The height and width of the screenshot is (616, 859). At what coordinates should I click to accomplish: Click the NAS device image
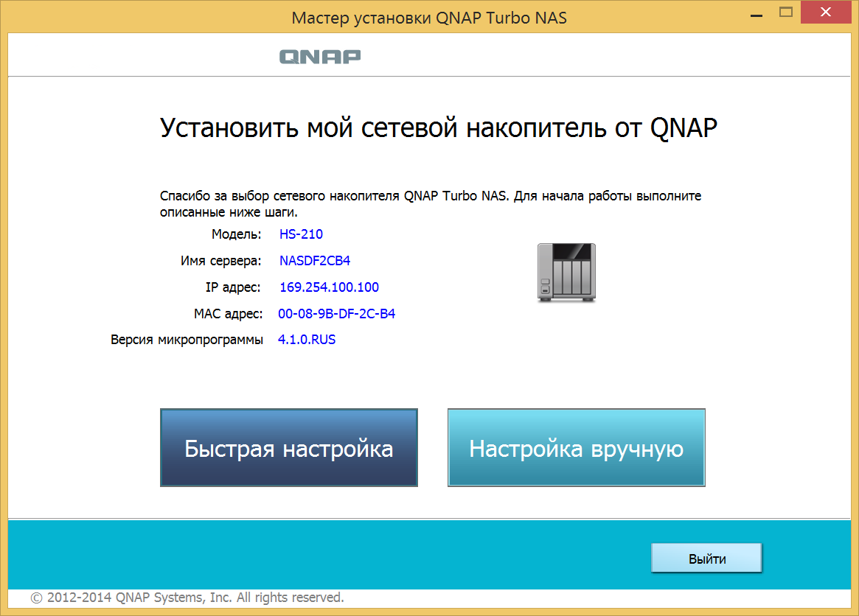pyautogui.click(x=566, y=272)
